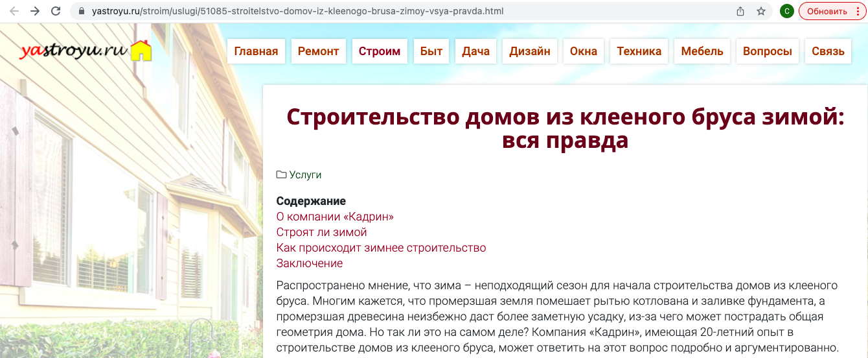Jump to section Строят ли зимой
Screen dimensions: 868x358
(321, 232)
